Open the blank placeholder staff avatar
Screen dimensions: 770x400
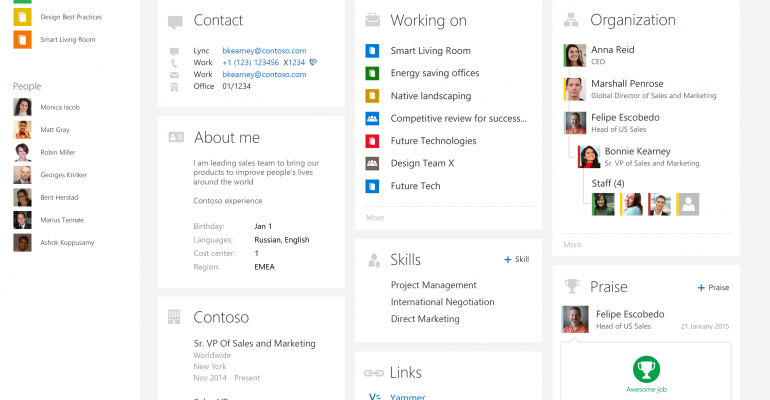coord(688,204)
